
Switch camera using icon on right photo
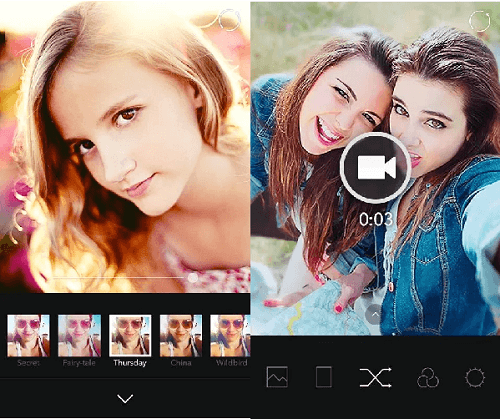point(480,21)
